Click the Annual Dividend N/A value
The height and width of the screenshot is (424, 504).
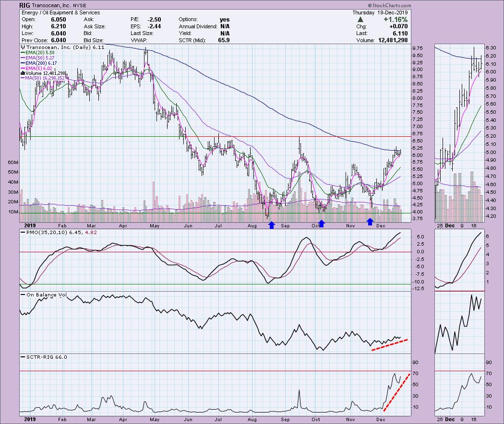pyautogui.click(x=225, y=27)
